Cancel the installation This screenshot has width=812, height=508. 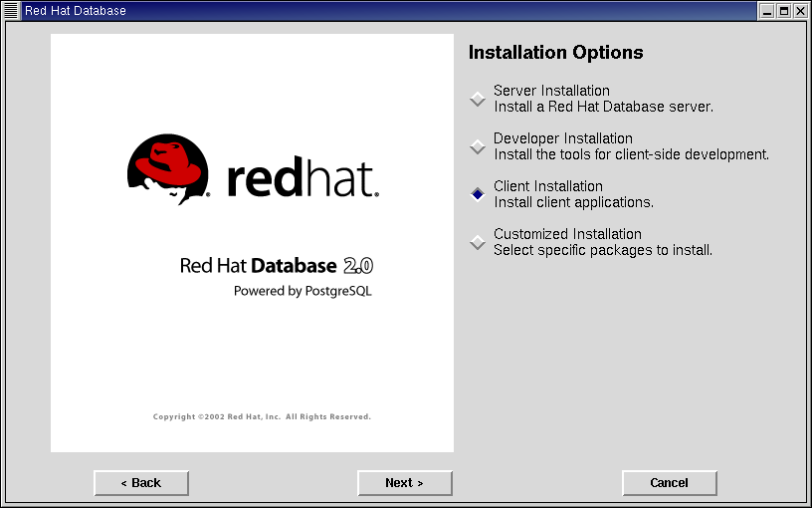coord(670,483)
